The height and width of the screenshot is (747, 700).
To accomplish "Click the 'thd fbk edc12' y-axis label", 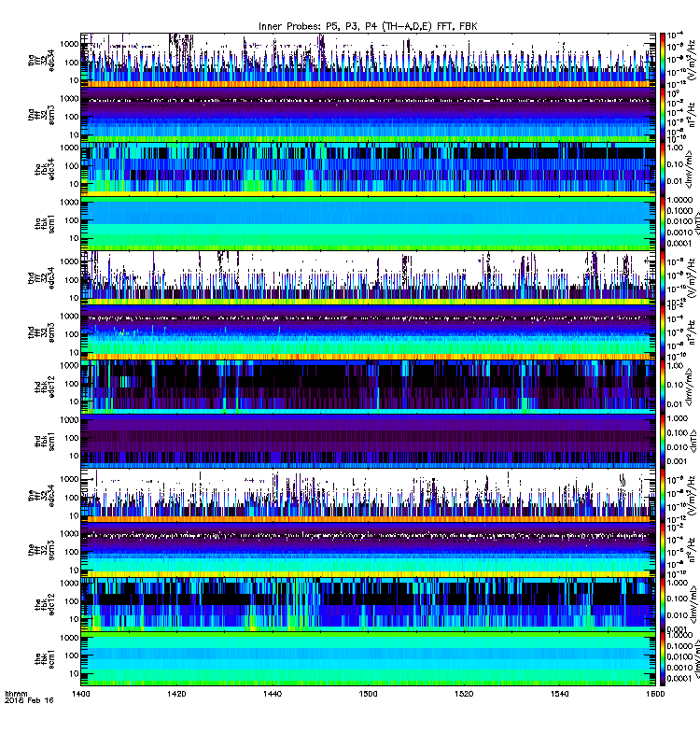I will (45, 387).
